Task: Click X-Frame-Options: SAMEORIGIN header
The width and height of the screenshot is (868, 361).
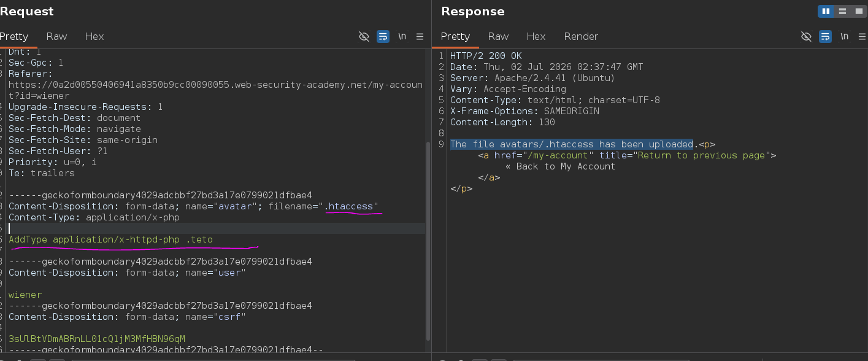Action: (x=524, y=111)
